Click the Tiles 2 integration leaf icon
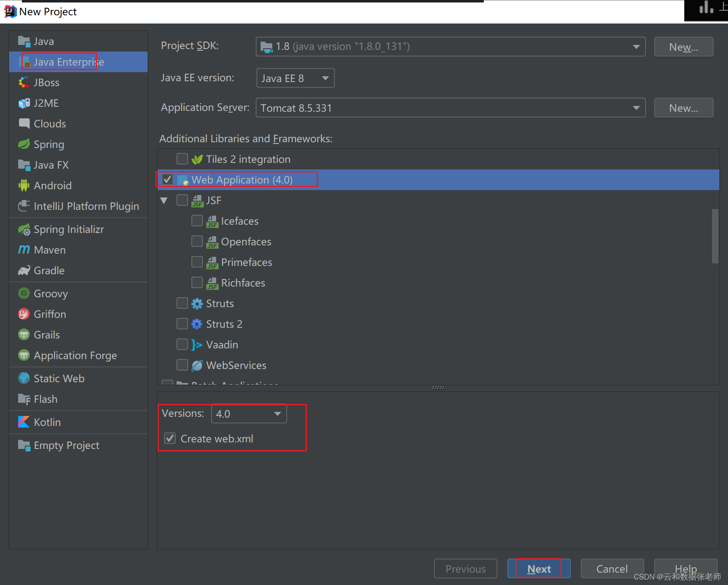Viewport: 728px width, 585px height. [x=197, y=159]
